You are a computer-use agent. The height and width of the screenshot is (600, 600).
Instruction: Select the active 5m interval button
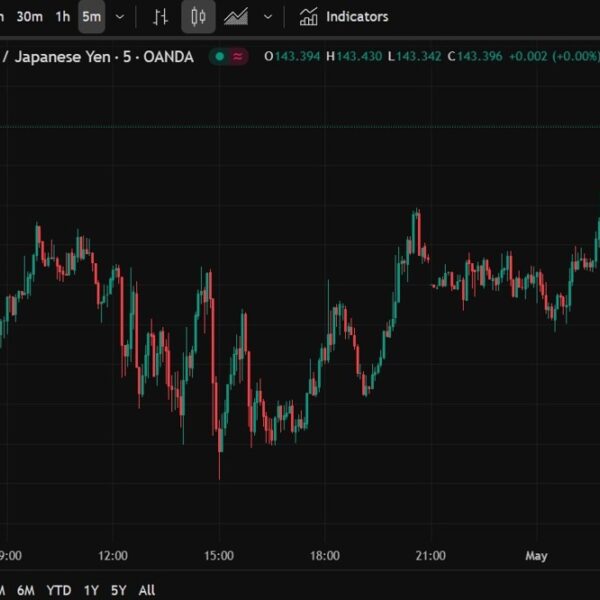click(x=91, y=17)
